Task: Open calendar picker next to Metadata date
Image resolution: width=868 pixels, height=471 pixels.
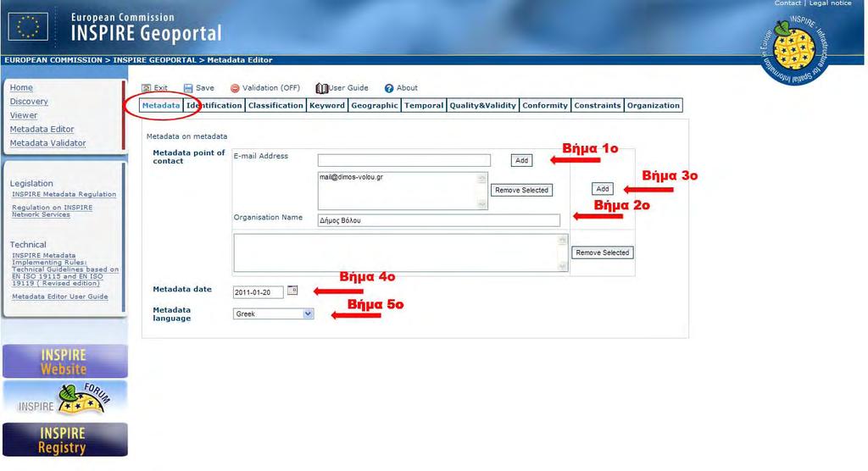Action: click(x=292, y=290)
